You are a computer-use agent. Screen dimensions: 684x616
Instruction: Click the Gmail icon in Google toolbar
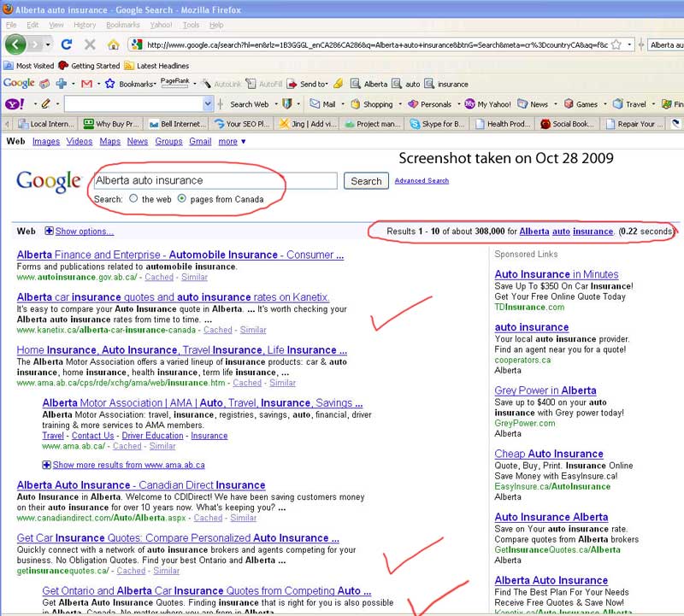(x=87, y=84)
